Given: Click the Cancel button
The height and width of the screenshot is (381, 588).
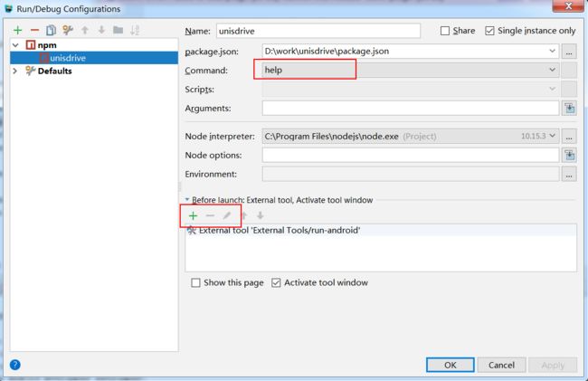Looking at the screenshot, I should tap(501, 365).
